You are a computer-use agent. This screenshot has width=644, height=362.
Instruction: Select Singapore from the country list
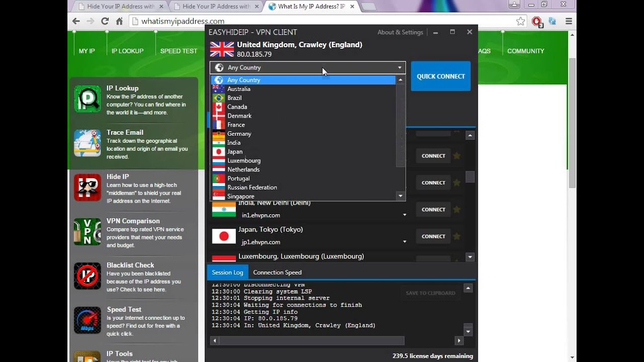coord(303,196)
